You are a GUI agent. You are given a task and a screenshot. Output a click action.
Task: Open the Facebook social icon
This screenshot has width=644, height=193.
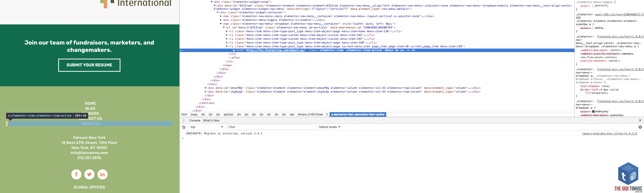click(x=76, y=174)
